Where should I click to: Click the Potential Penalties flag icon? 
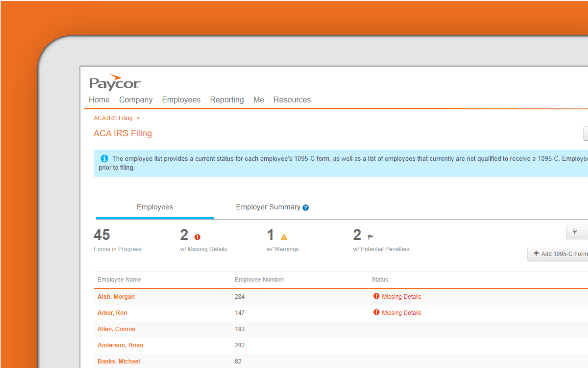(x=370, y=237)
